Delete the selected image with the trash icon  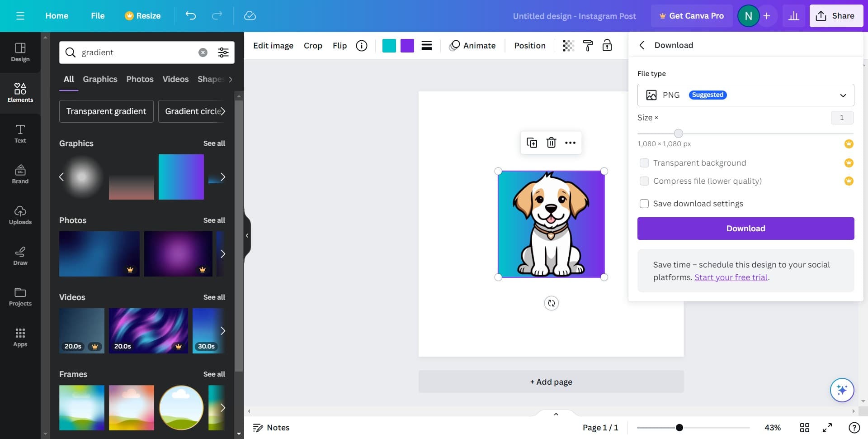pos(551,143)
